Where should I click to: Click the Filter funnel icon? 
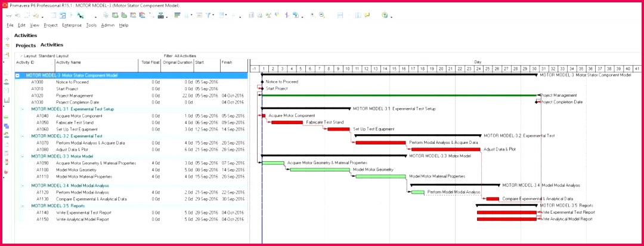[x=208, y=16]
